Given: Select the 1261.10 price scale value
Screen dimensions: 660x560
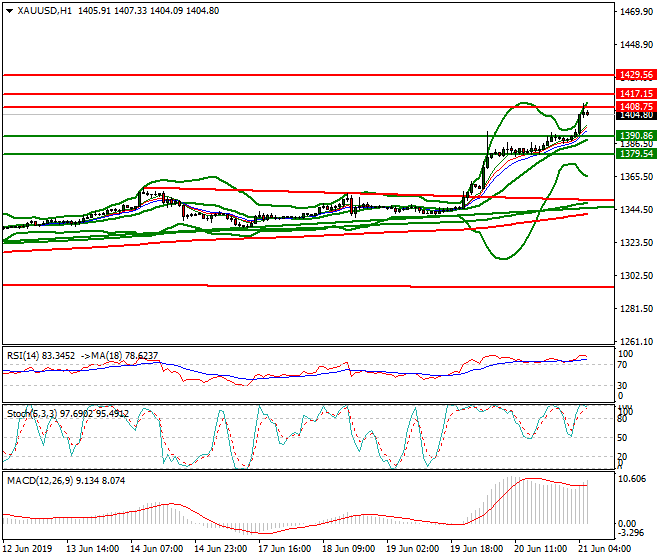Looking at the screenshot, I should pyautogui.click(x=636, y=342).
